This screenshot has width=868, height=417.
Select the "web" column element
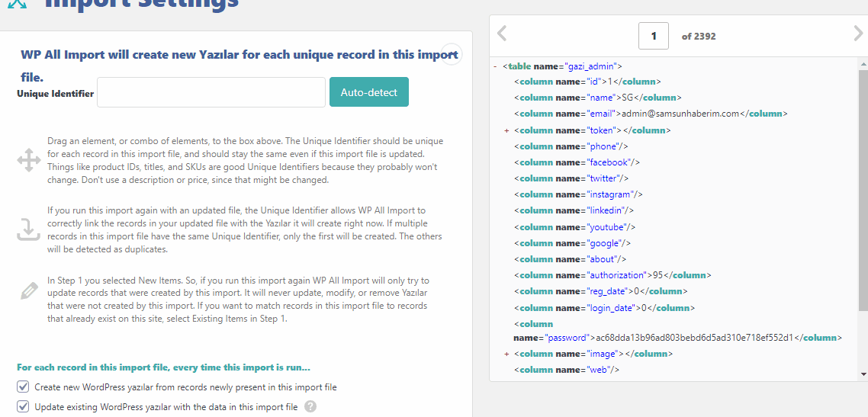[566, 370]
